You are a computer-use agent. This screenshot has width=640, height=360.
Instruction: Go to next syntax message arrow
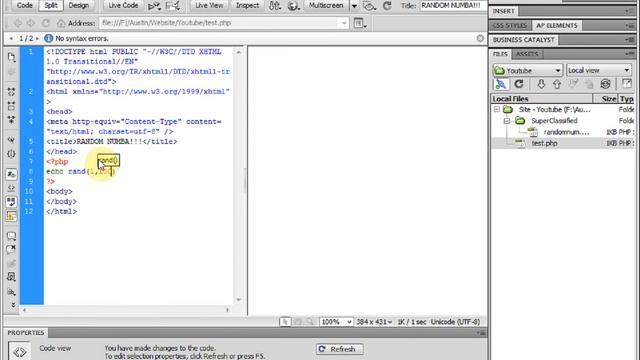click(x=38, y=38)
